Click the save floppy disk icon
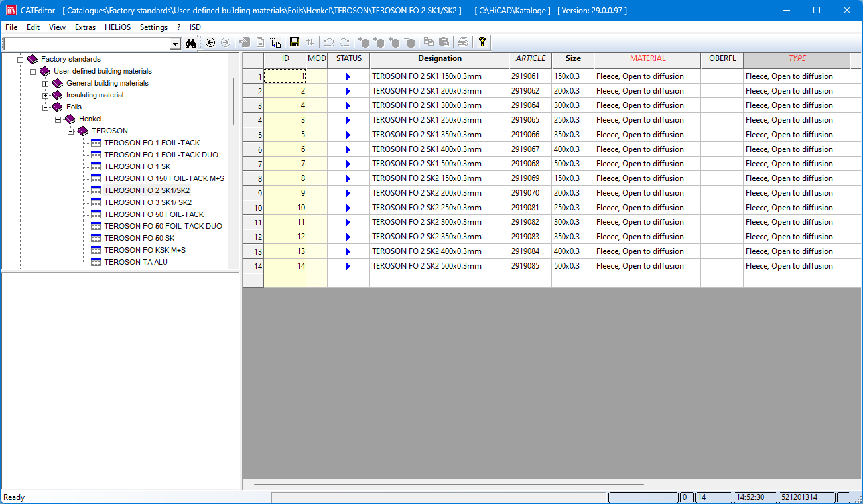This screenshot has width=863, height=504. (x=295, y=42)
